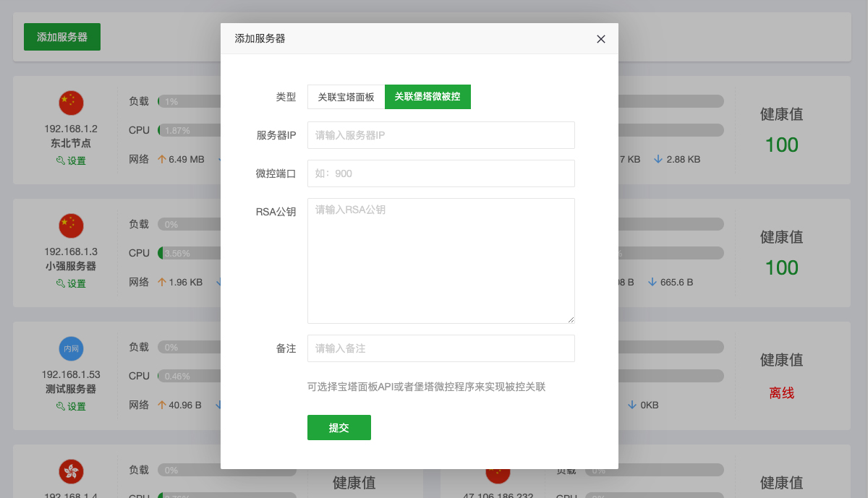Click the Hong Kong flag icon of 192.168.1.4
Image resolution: width=868 pixels, height=498 pixels.
point(71,472)
